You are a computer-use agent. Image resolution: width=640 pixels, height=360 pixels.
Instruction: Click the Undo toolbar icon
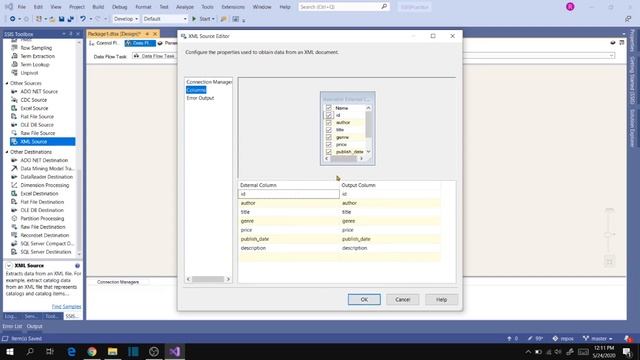(x=83, y=19)
